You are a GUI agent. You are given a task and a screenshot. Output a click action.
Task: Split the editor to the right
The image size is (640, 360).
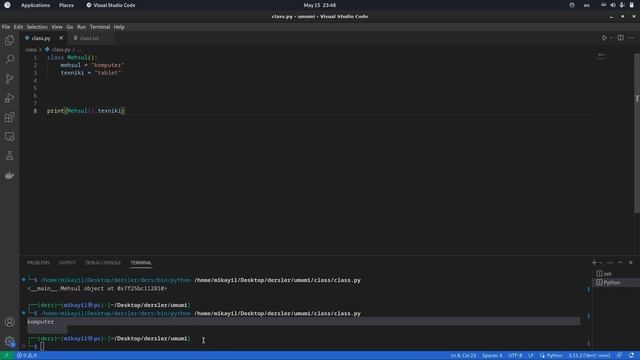620,38
